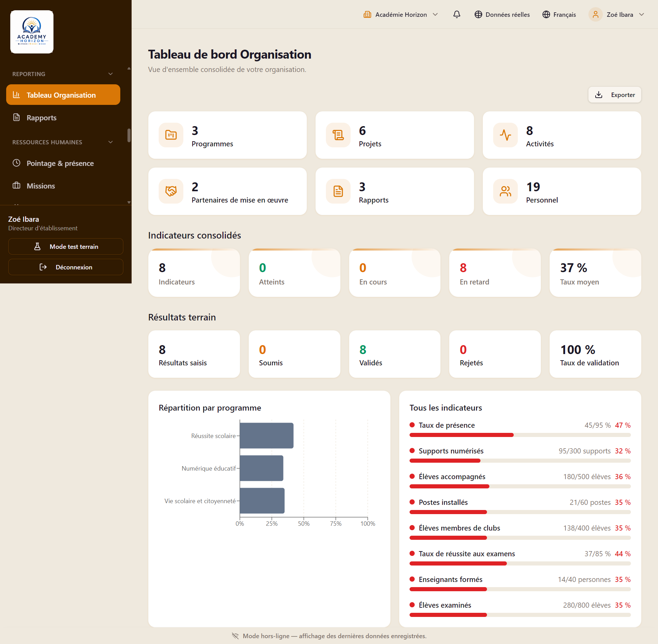Click the globe icon beside Français
Viewport: 658px width, 644px height.
546,14
